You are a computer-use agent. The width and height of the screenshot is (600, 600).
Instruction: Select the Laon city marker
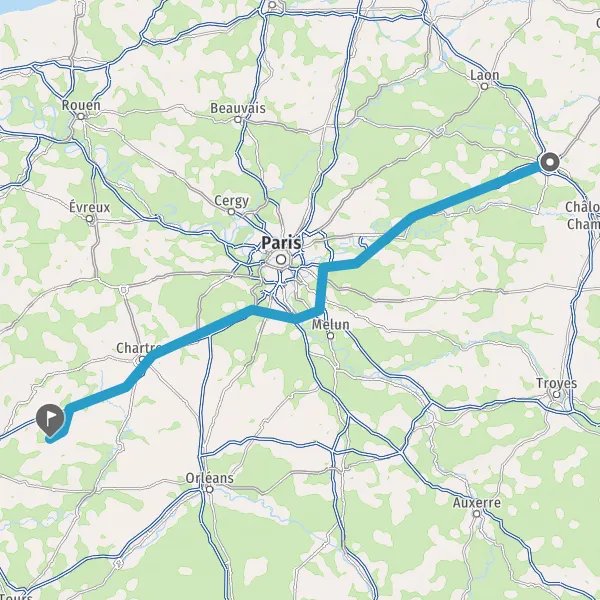[484, 86]
